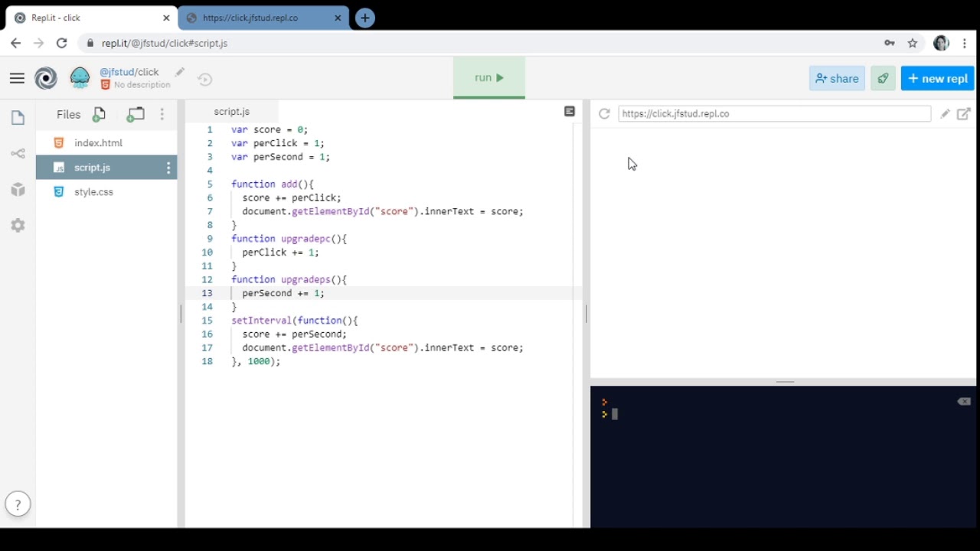This screenshot has width=980, height=551.
Task: Bookmark this page with star
Action: [x=912, y=43]
